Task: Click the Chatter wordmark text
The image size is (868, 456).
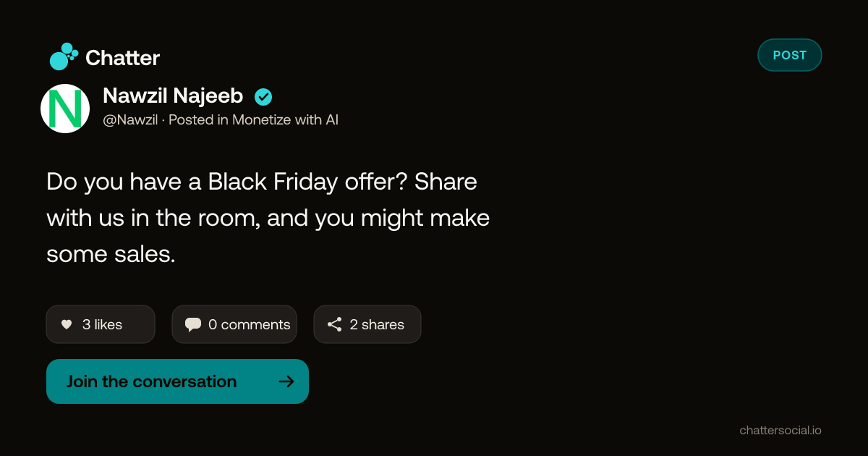Action: tap(122, 58)
